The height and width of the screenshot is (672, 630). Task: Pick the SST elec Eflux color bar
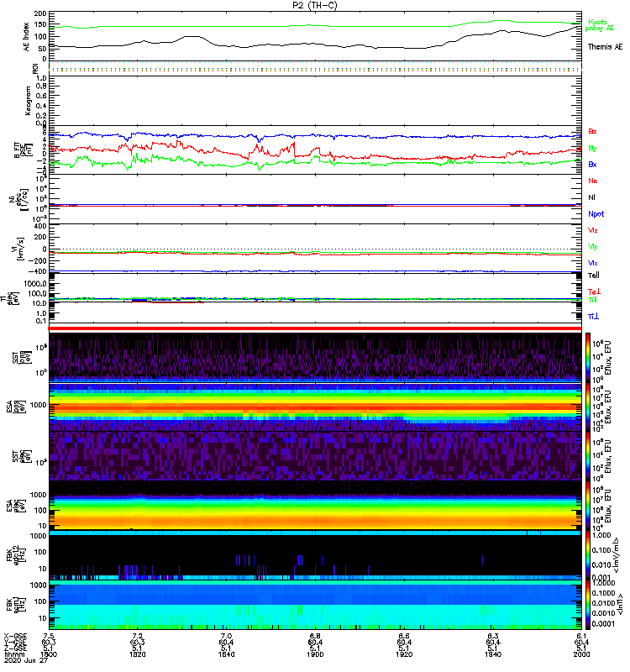tap(588, 456)
